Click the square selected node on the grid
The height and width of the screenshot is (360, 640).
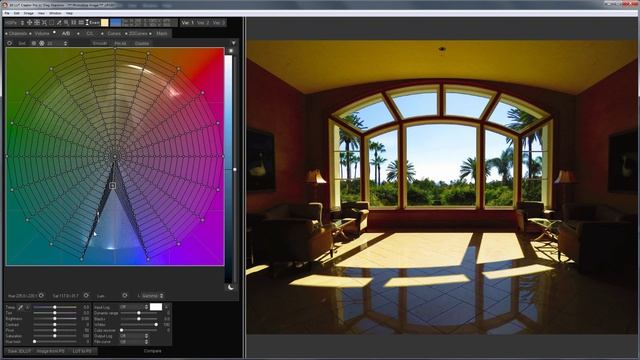tap(113, 186)
